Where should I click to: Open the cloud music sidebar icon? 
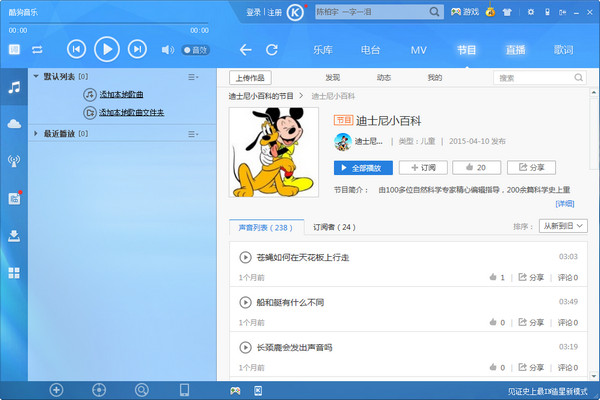pyautogui.click(x=14, y=123)
